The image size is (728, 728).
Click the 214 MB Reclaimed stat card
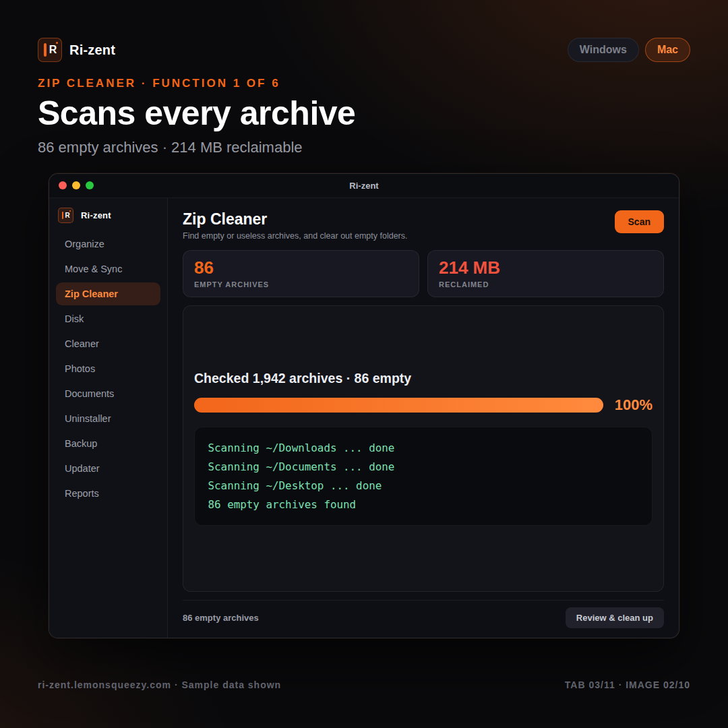point(545,274)
